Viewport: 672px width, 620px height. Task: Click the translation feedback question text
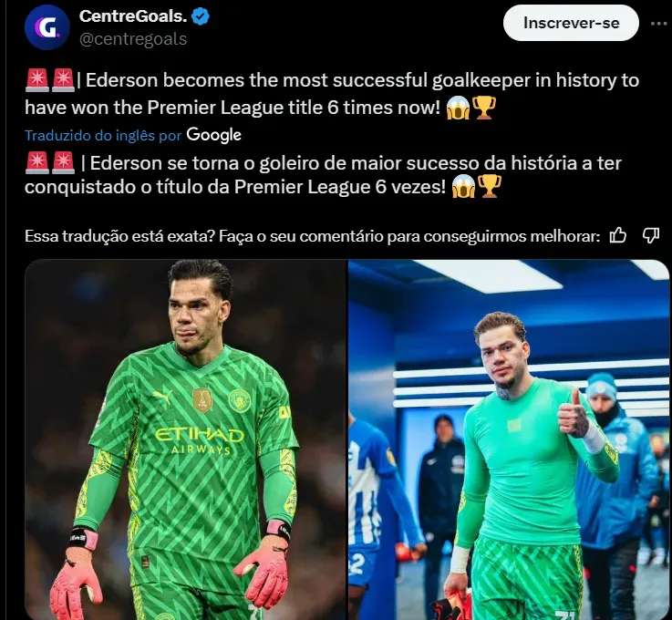(312, 235)
